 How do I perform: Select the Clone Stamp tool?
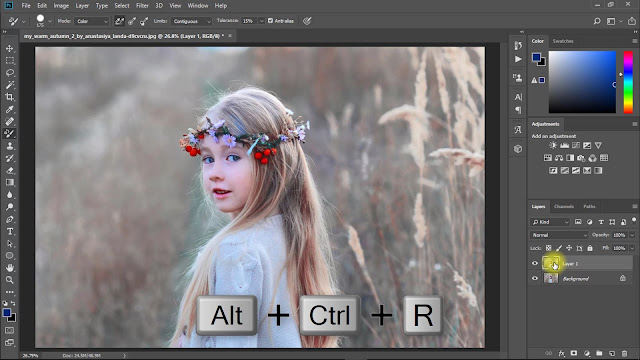click(9, 146)
